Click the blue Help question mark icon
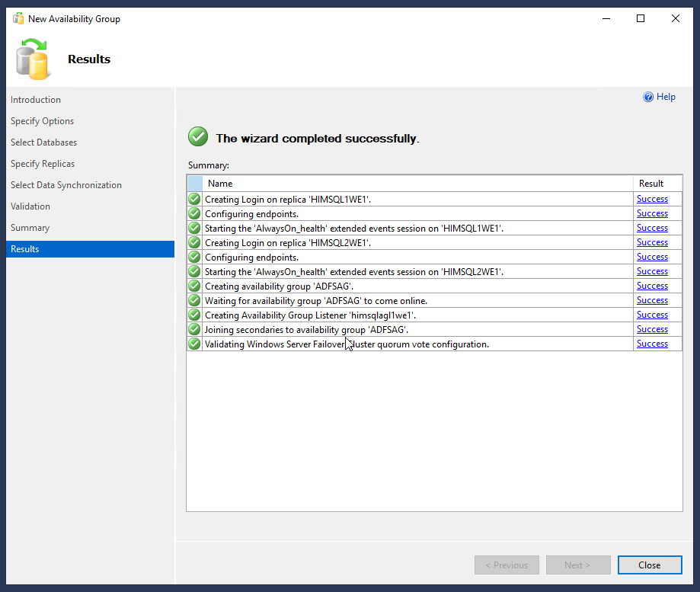Screen dimensions: 700x592 pos(647,97)
